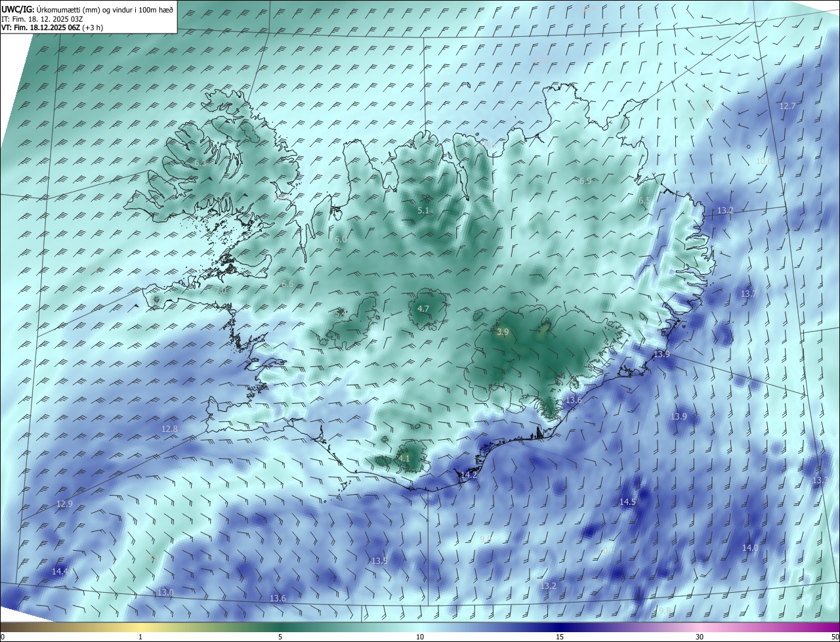The width and height of the screenshot is (840, 642).
Task: Click the colorbar tick labeled 50
Action: (x=835, y=637)
